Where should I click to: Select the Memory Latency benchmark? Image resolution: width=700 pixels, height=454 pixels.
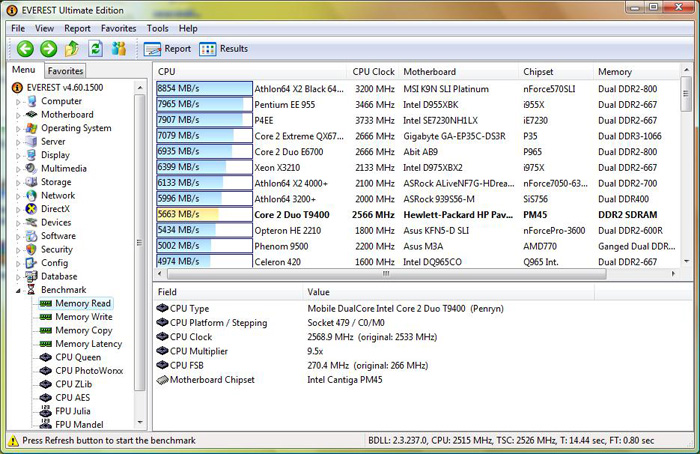(x=88, y=344)
